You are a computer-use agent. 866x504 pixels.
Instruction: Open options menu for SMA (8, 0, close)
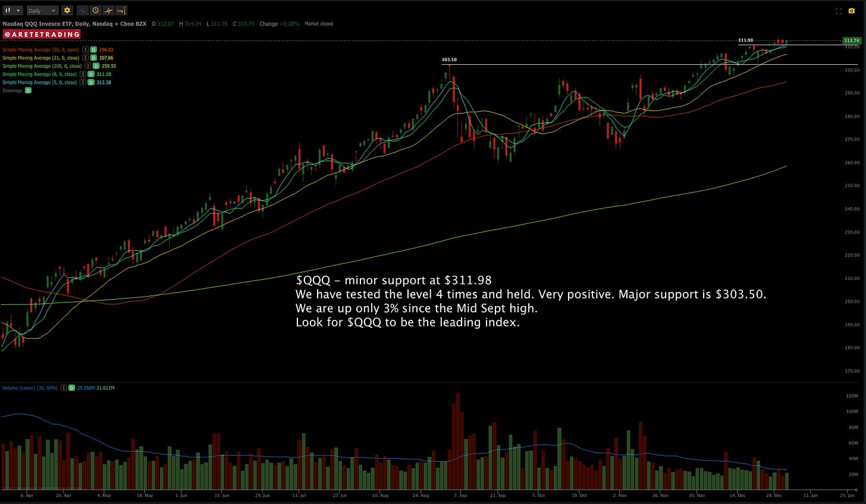point(83,74)
